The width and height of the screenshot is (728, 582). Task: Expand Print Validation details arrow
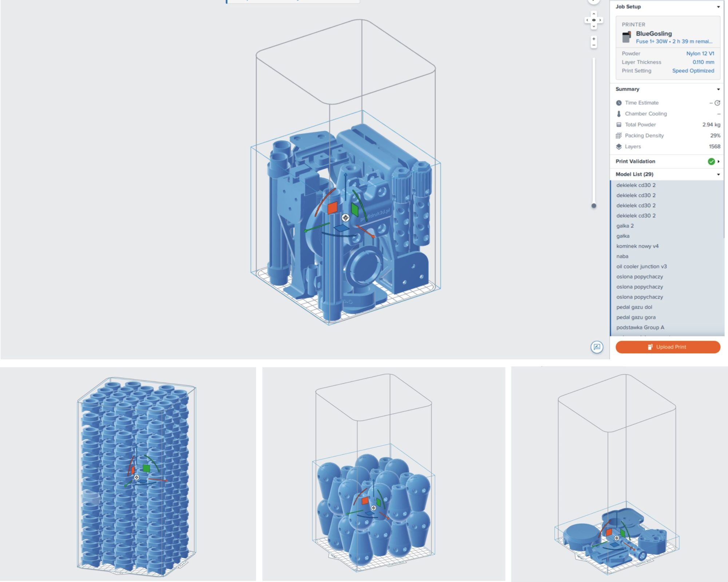click(719, 161)
